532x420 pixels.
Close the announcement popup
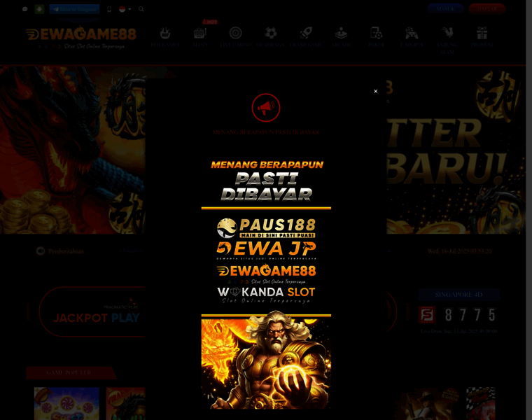(x=376, y=91)
